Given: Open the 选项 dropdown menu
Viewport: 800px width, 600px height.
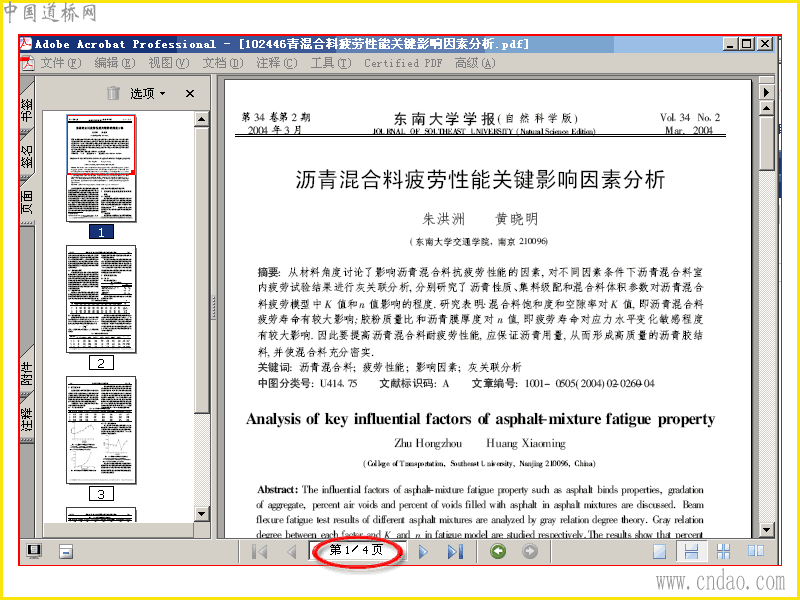Looking at the screenshot, I should (147, 93).
